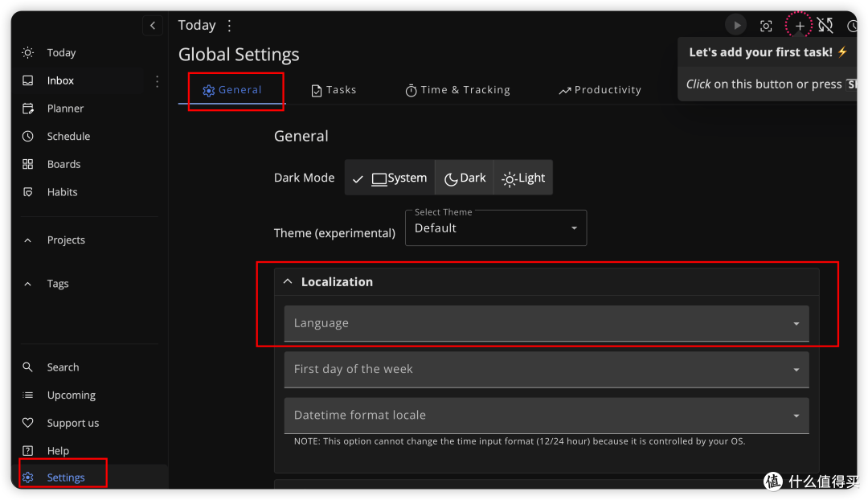Switch to the Tasks settings tab
Screen dimensions: 868x500
point(334,90)
